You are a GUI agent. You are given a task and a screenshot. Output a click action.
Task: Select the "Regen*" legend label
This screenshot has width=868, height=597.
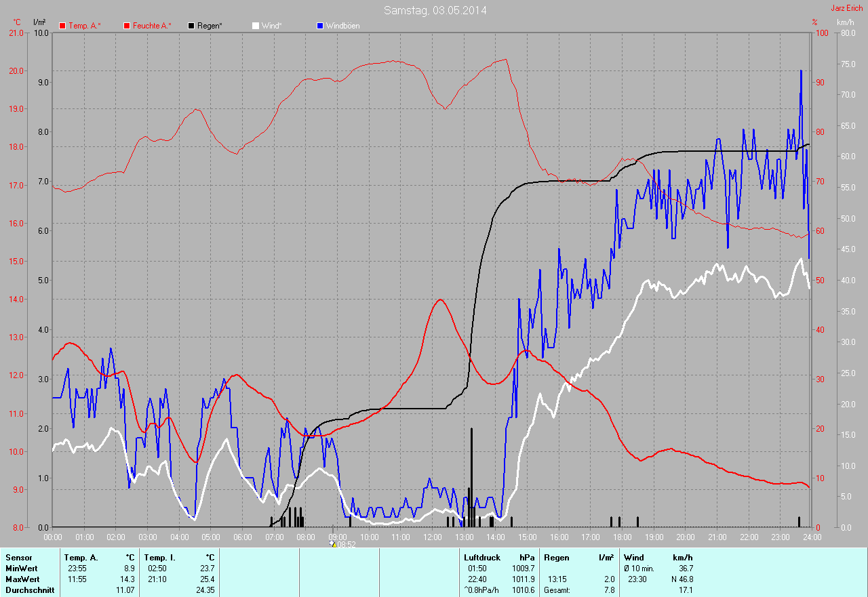tap(210, 26)
